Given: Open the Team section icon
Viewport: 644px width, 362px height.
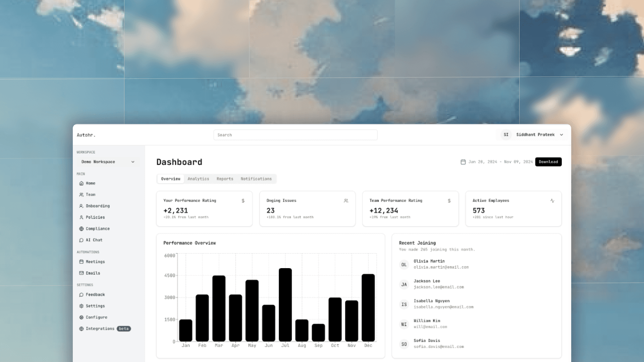Looking at the screenshot, I should tap(81, 195).
